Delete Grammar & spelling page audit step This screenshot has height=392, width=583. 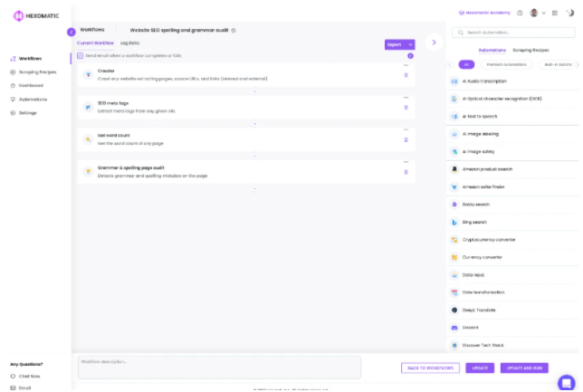406,172
